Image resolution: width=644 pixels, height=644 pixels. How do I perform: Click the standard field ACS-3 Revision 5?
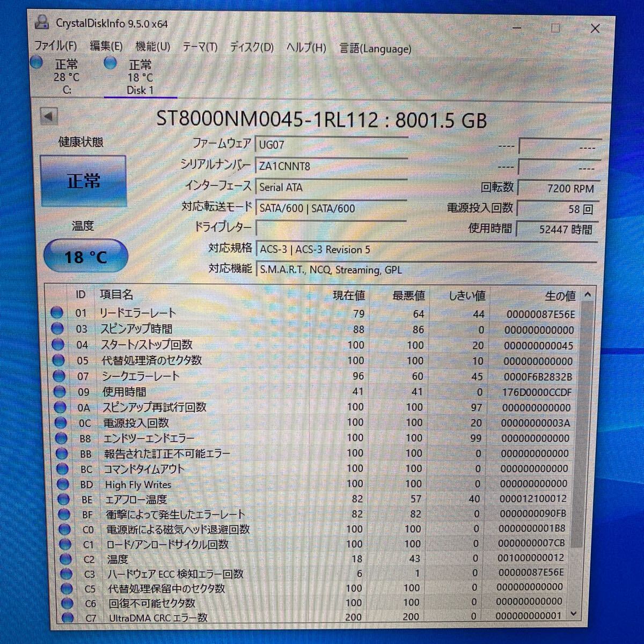(427, 250)
